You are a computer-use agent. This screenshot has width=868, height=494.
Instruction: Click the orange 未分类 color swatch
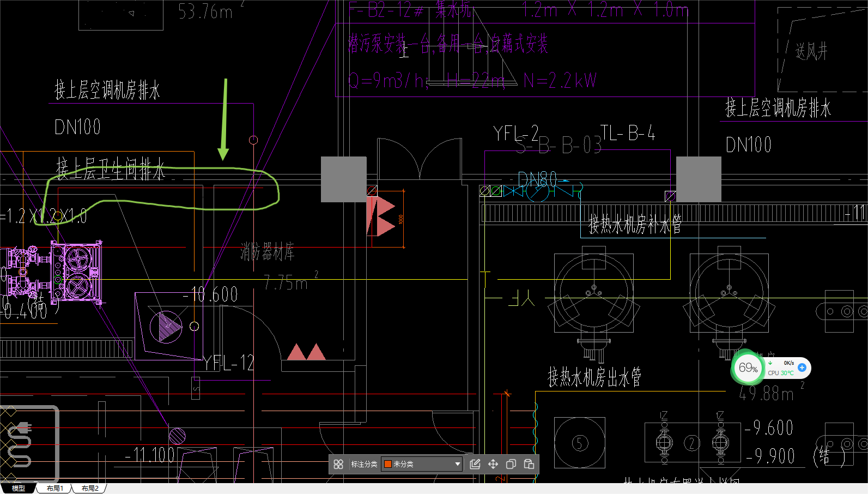388,464
